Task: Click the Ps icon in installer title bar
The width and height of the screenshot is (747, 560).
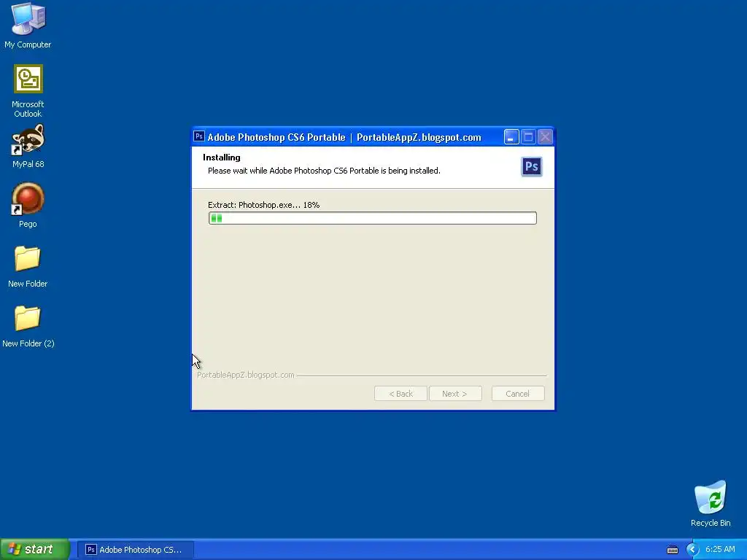Action: coord(199,136)
